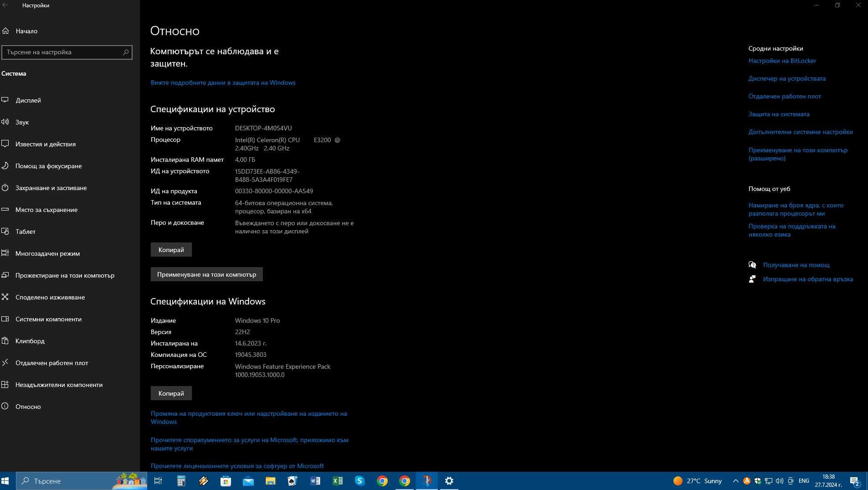
Task: Click Изпращане на обратна връзка link
Action: 808,279
